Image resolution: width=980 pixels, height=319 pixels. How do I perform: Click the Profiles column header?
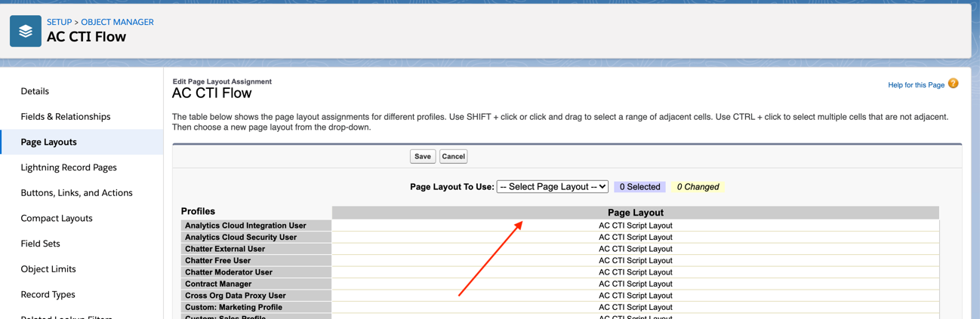(x=198, y=211)
